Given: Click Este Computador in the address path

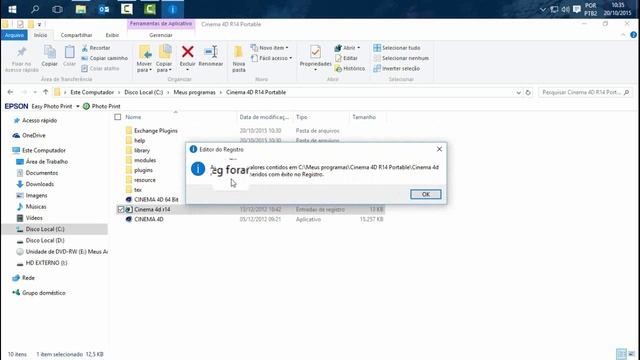Looking at the screenshot, I should [x=92, y=92].
